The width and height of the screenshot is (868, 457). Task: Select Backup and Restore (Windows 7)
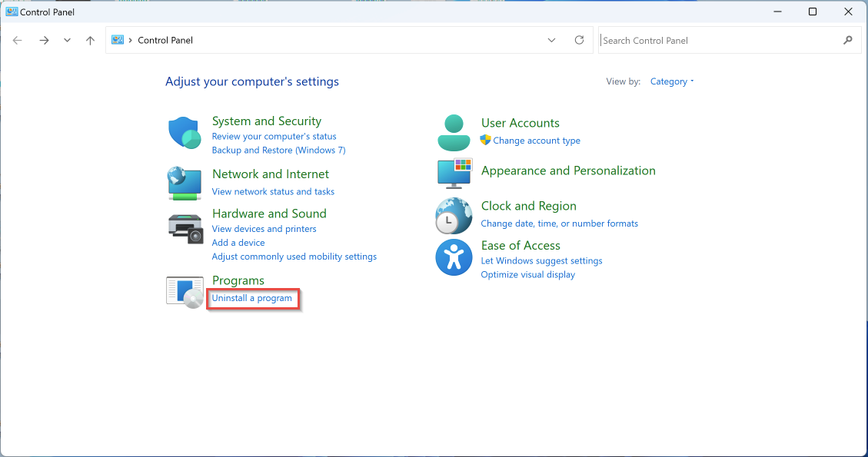coord(278,151)
